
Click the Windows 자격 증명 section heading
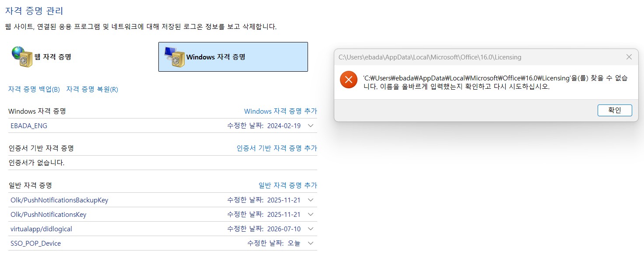[x=37, y=111]
